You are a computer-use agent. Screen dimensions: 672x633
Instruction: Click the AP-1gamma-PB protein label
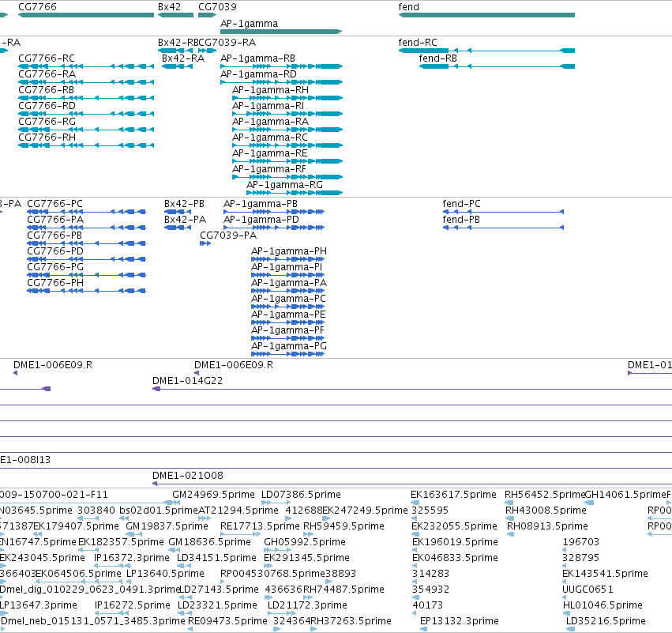261,204
